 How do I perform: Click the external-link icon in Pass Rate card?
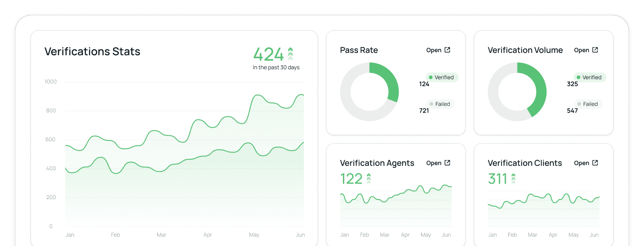coord(447,50)
